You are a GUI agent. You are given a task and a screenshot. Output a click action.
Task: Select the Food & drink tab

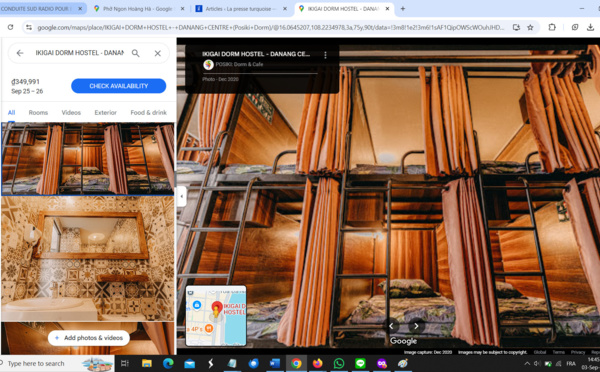pos(148,113)
